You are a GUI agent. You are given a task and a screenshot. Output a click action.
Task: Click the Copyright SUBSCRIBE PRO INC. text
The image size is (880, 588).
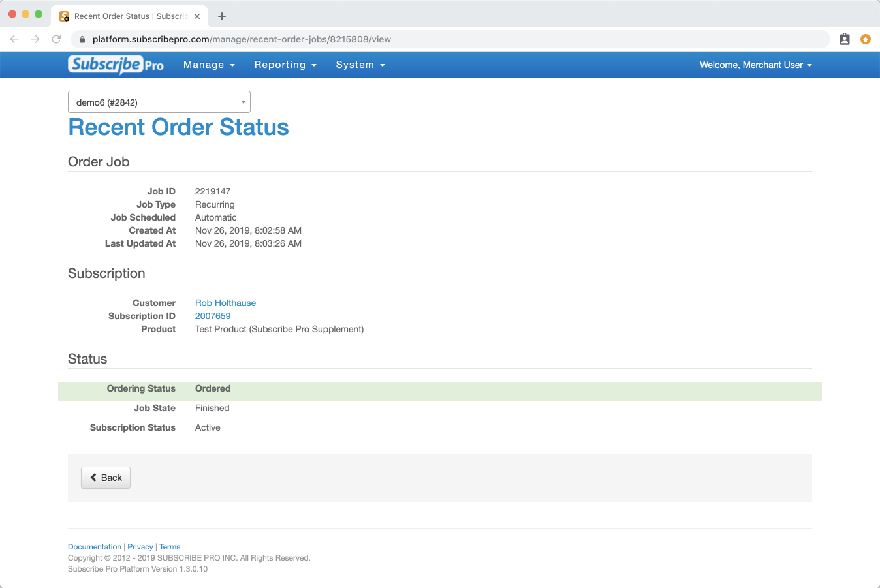tap(189, 558)
